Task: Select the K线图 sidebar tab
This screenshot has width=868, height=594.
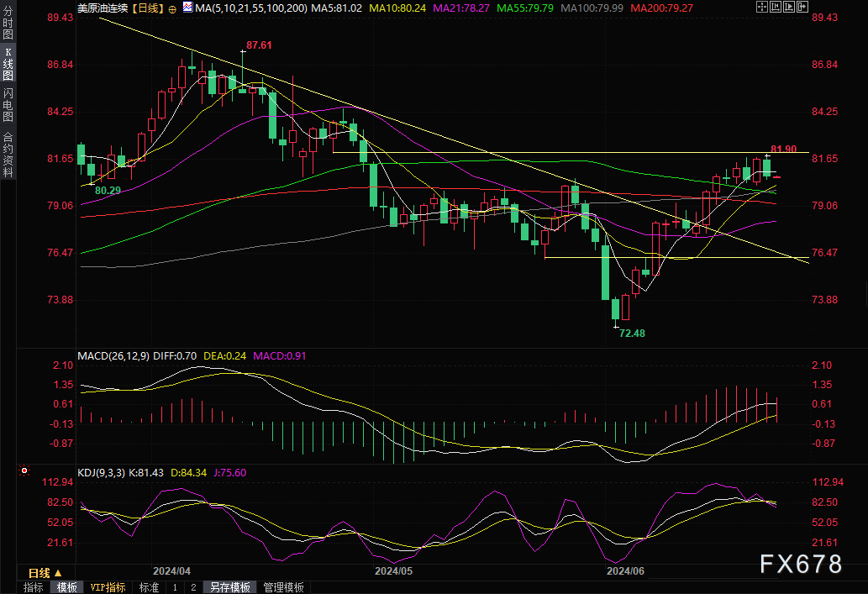Action: (8, 64)
